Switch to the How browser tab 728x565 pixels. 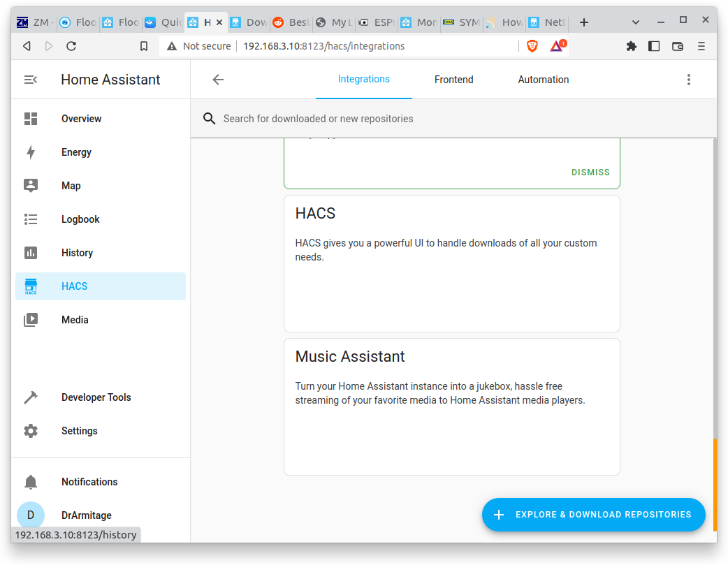click(x=504, y=22)
